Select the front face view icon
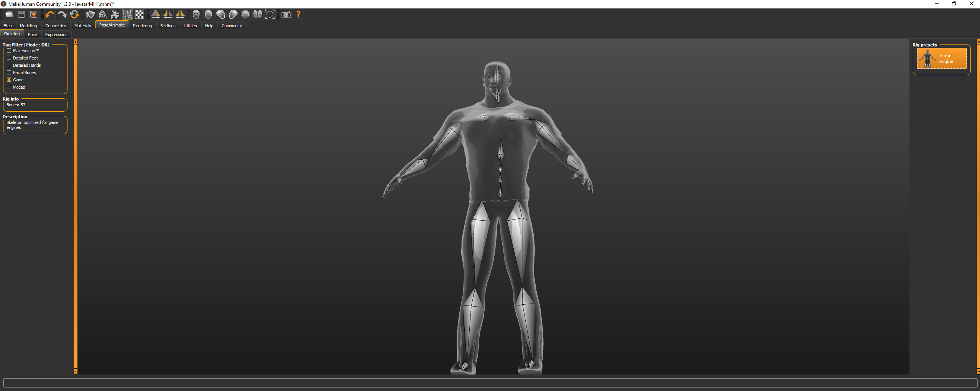This screenshot has height=391, width=980. pyautogui.click(x=196, y=15)
